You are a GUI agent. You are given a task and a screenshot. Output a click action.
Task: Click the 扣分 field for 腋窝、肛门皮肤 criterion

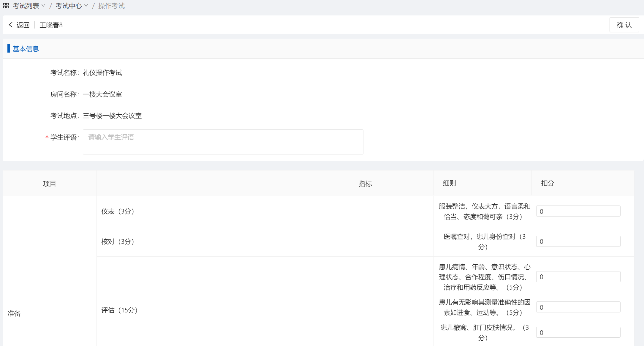[x=578, y=332]
